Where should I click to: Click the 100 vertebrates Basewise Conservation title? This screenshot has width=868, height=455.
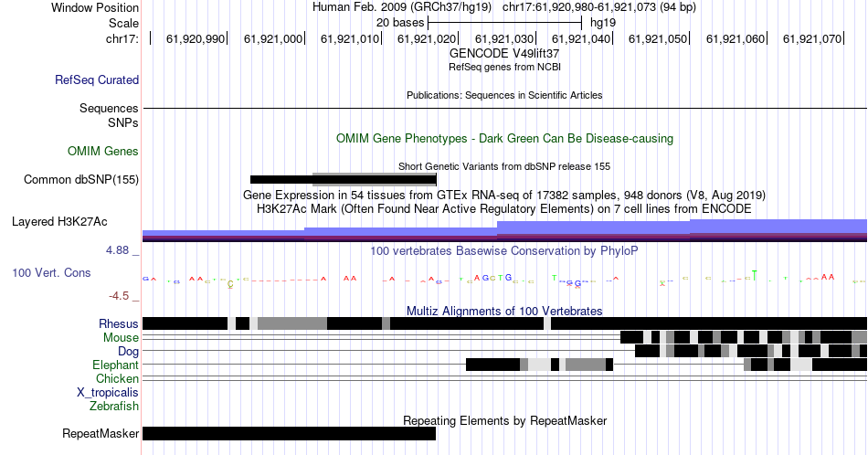click(504, 250)
